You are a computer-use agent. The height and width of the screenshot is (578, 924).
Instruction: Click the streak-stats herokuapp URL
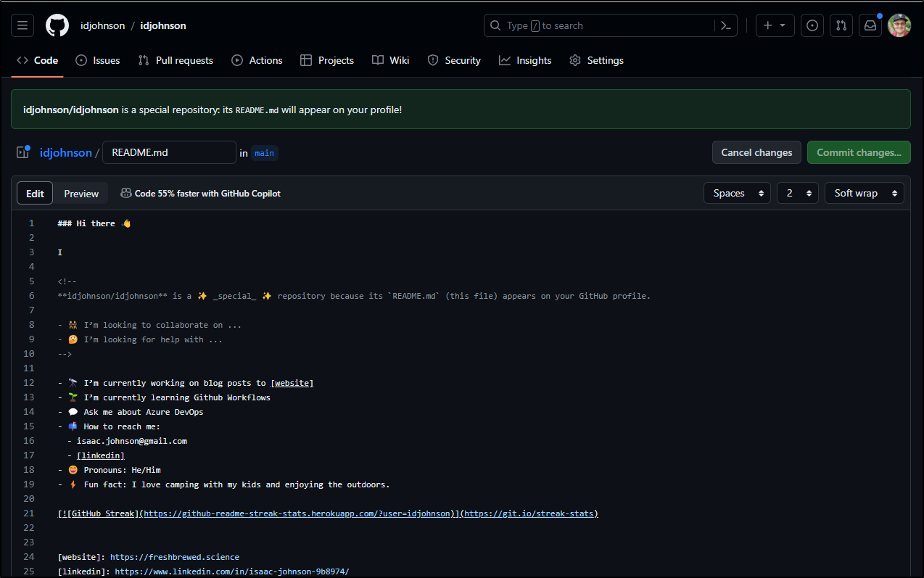pyautogui.click(x=297, y=513)
